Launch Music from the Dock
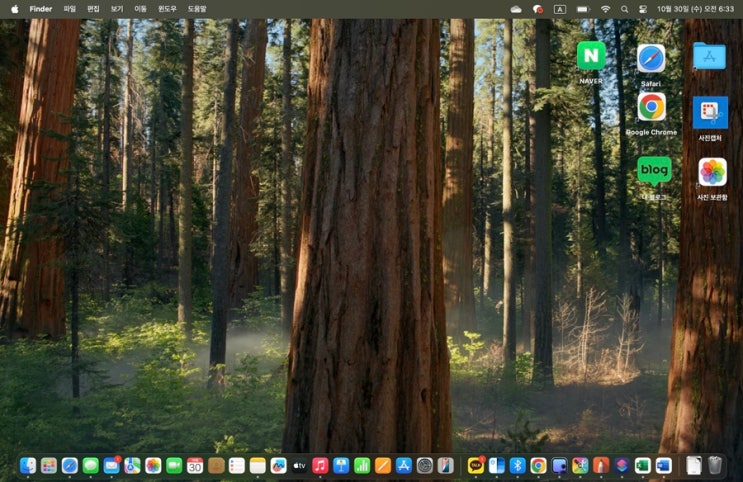 (x=320, y=466)
